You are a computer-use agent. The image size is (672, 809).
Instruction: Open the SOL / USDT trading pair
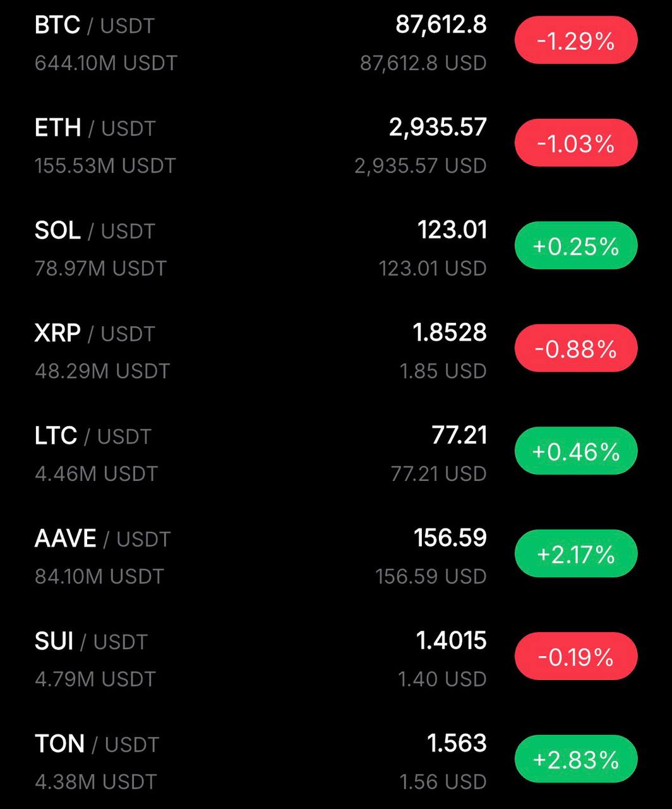click(95, 231)
